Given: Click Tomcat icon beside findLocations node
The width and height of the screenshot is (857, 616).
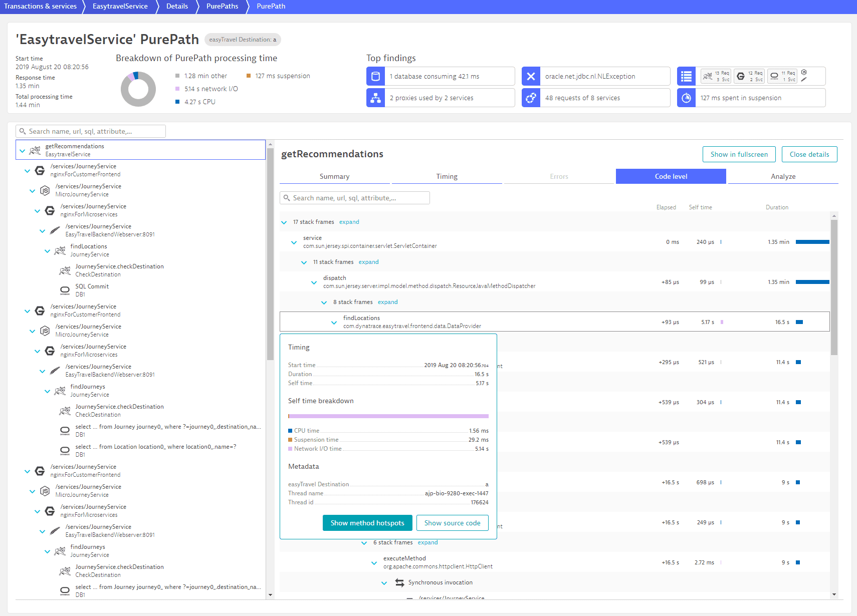Looking at the screenshot, I should (x=60, y=250).
